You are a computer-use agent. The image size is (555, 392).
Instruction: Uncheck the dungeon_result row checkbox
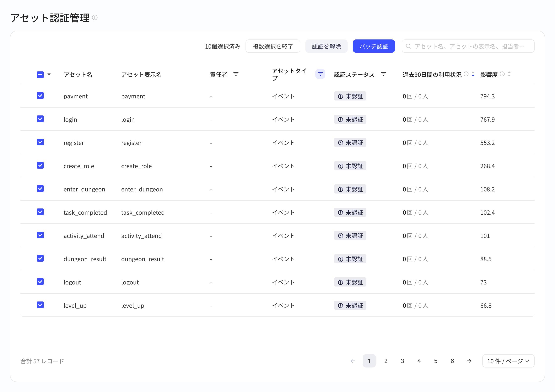tap(40, 258)
